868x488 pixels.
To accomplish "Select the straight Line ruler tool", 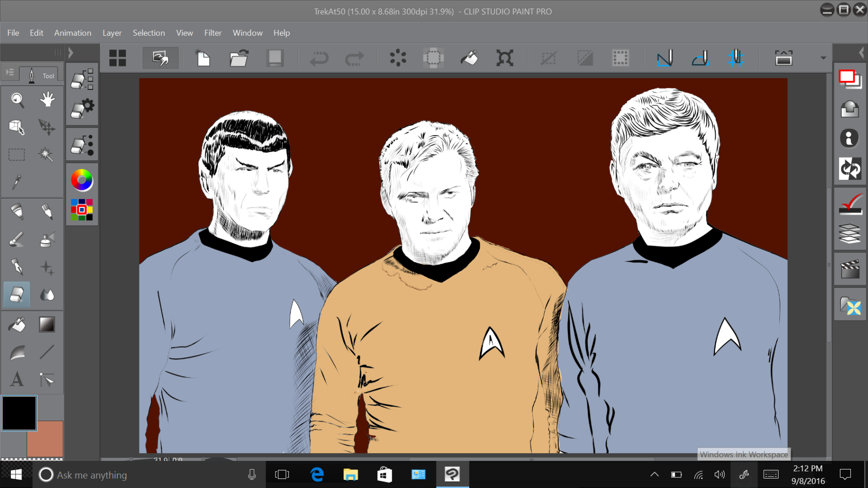I will point(47,352).
